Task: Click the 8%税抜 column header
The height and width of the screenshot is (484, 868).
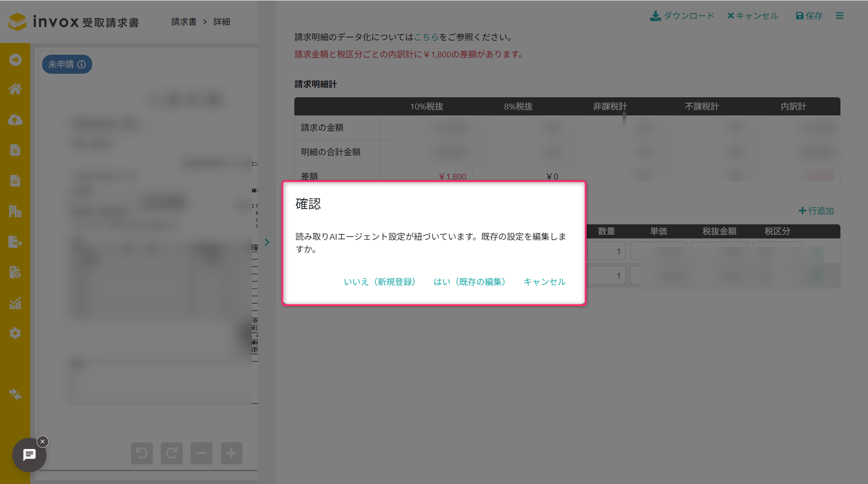Action: click(x=519, y=106)
